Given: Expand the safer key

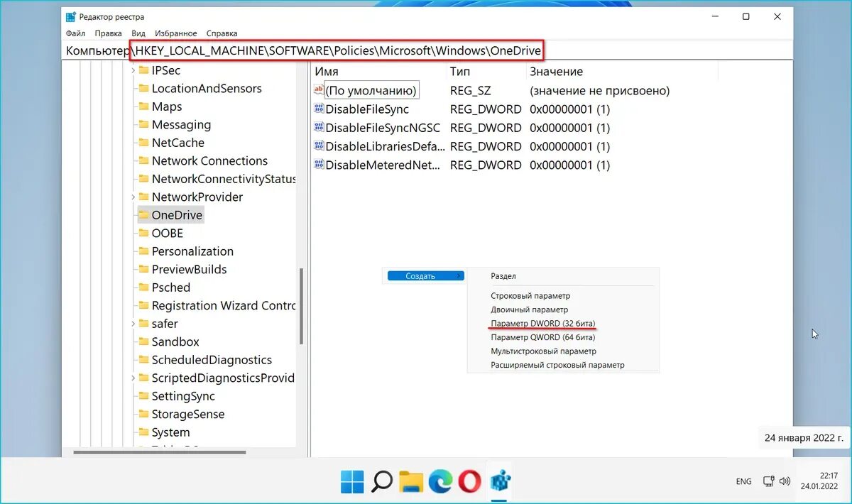Looking at the screenshot, I should click(x=133, y=324).
